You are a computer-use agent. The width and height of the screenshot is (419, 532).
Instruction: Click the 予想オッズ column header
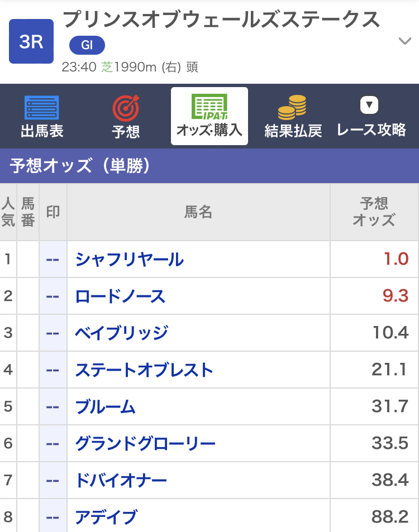click(x=374, y=212)
